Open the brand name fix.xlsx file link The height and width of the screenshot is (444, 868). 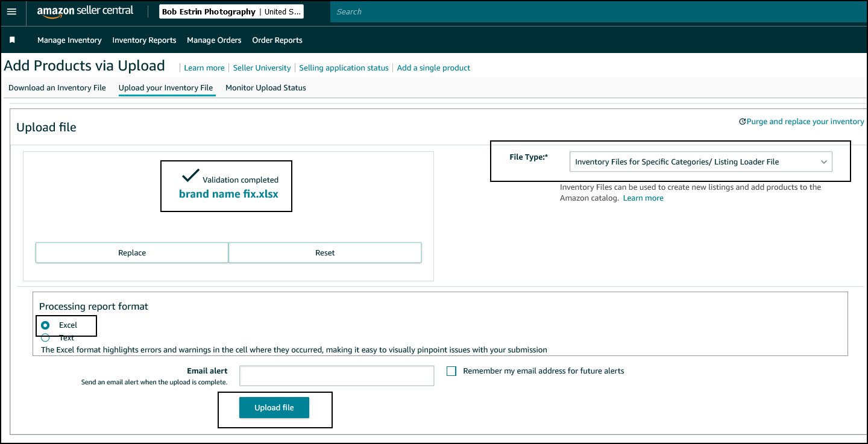[x=228, y=194]
